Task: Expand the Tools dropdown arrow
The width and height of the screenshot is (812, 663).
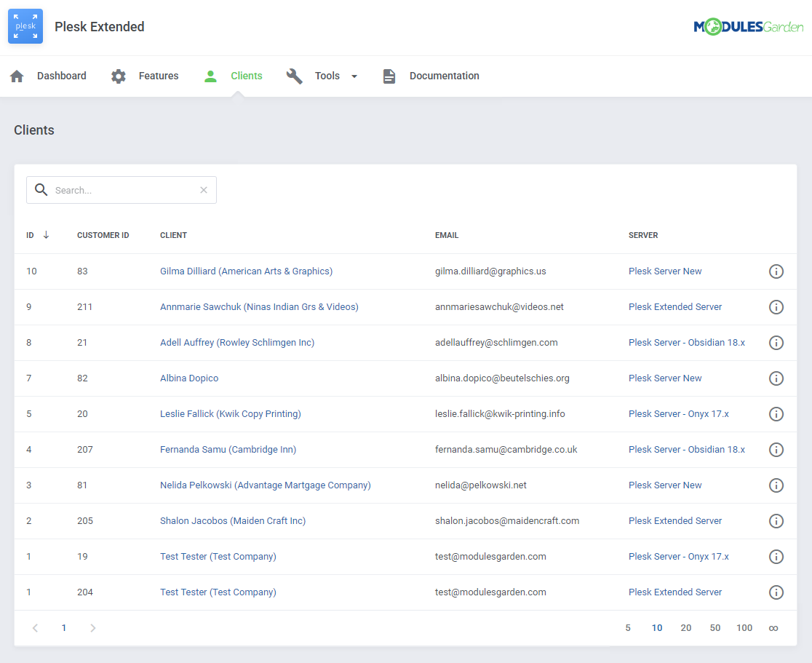Action: tap(354, 76)
